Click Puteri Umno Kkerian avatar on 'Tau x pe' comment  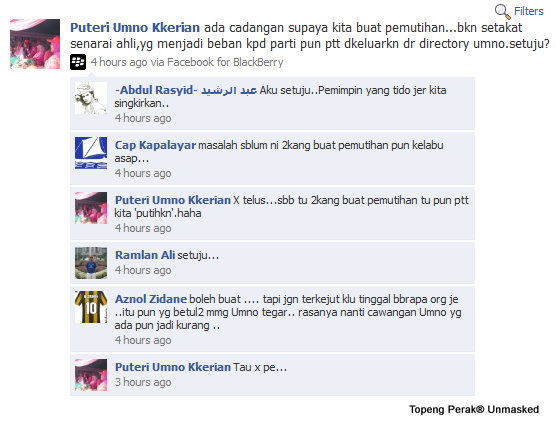[91, 375]
